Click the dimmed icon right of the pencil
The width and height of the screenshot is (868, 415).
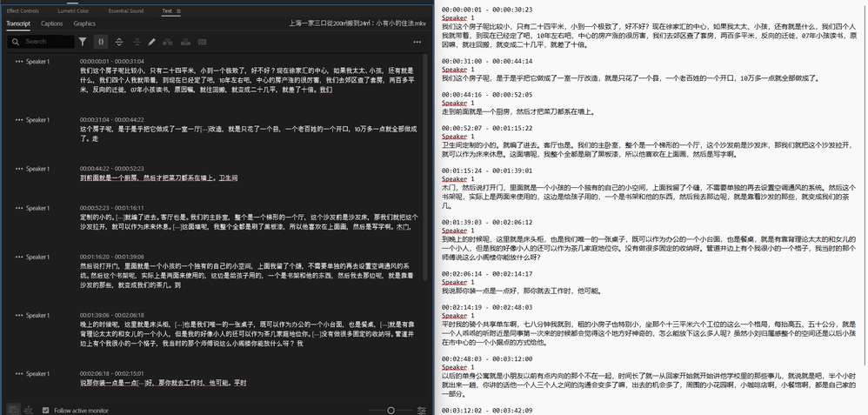tap(168, 42)
